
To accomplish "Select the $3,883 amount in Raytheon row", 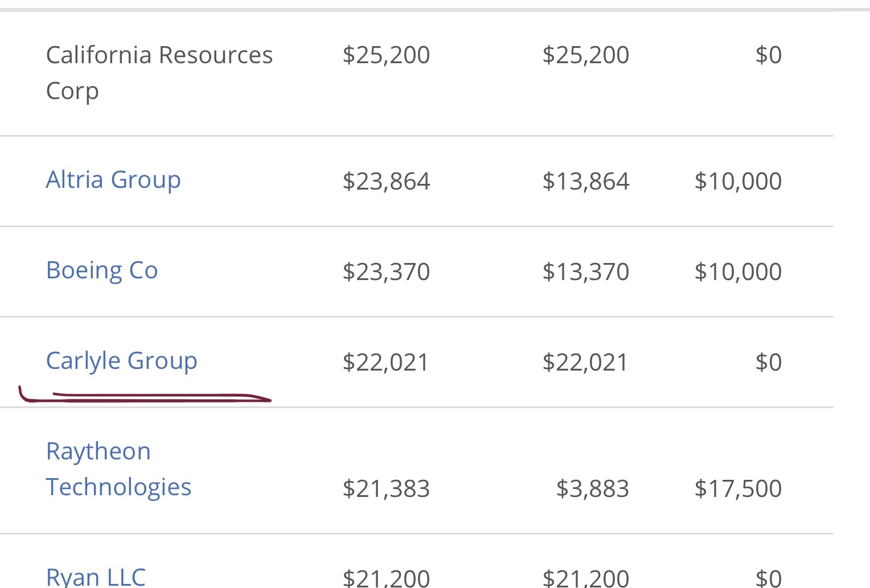I will (x=593, y=489).
